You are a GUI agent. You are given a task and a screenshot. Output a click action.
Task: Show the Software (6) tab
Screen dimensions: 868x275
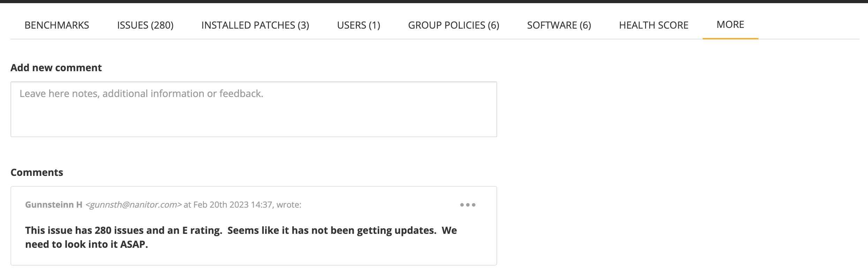tap(559, 25)
